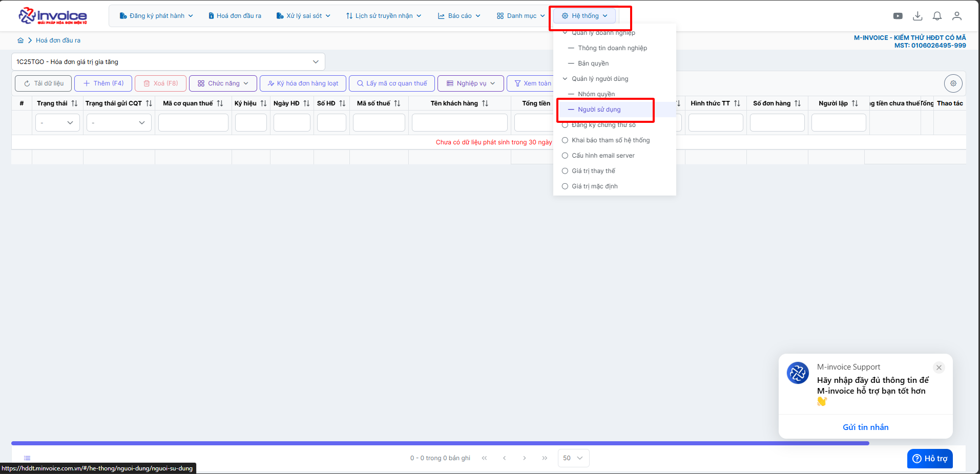Close the M-invoice Support popup
This screenshot has height=474, width=980.
pyautogui.click(x=939, y=368)
